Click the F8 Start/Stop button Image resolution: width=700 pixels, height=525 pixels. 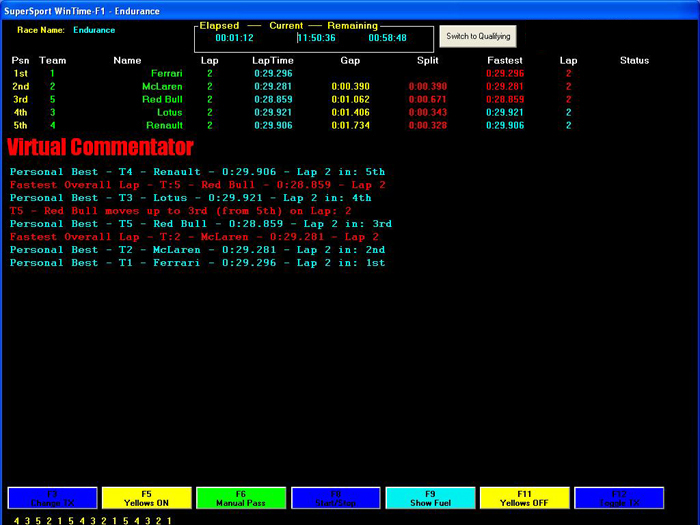click(336, 498)
